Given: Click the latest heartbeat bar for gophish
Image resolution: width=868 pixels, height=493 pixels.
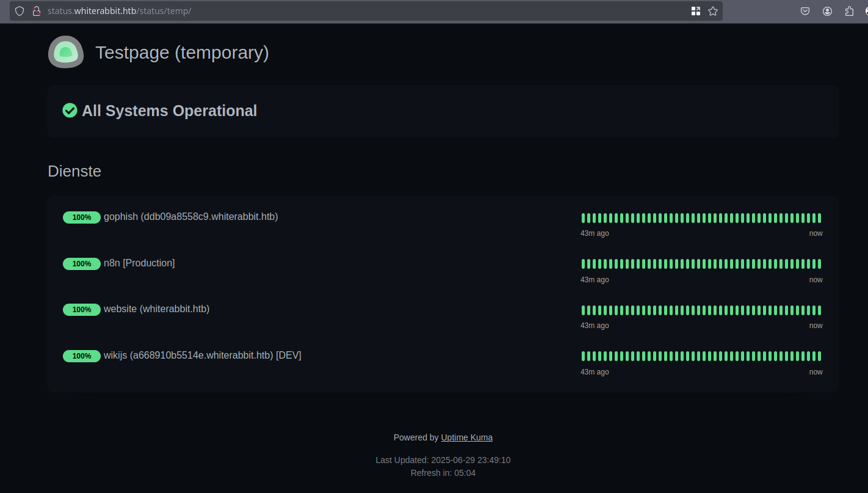Looking at the screenshot, I should coord(819,218).
